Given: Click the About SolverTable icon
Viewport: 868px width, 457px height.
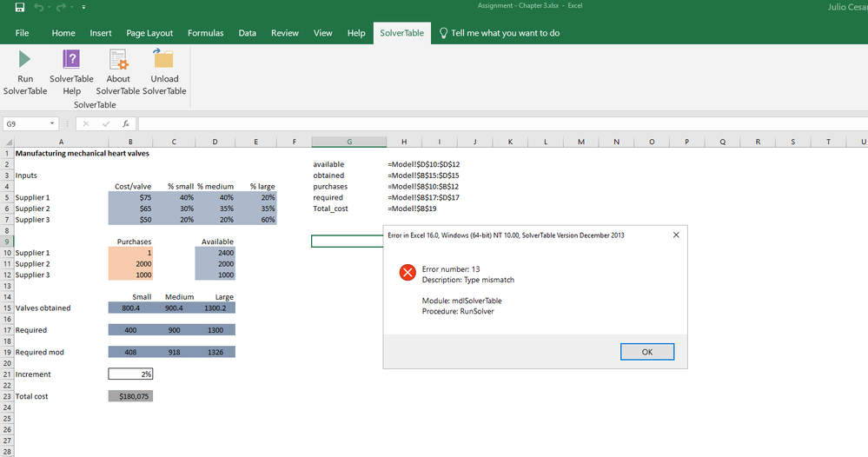Looking at the screenshot, I should coord(118,60).
